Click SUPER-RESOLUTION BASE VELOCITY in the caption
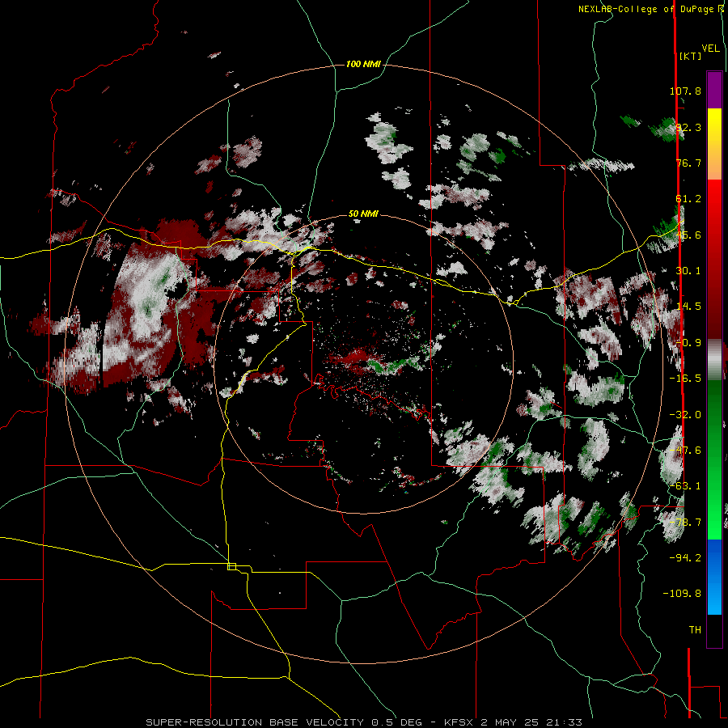Viewport: 728px width, 728px height. [255, 722]
